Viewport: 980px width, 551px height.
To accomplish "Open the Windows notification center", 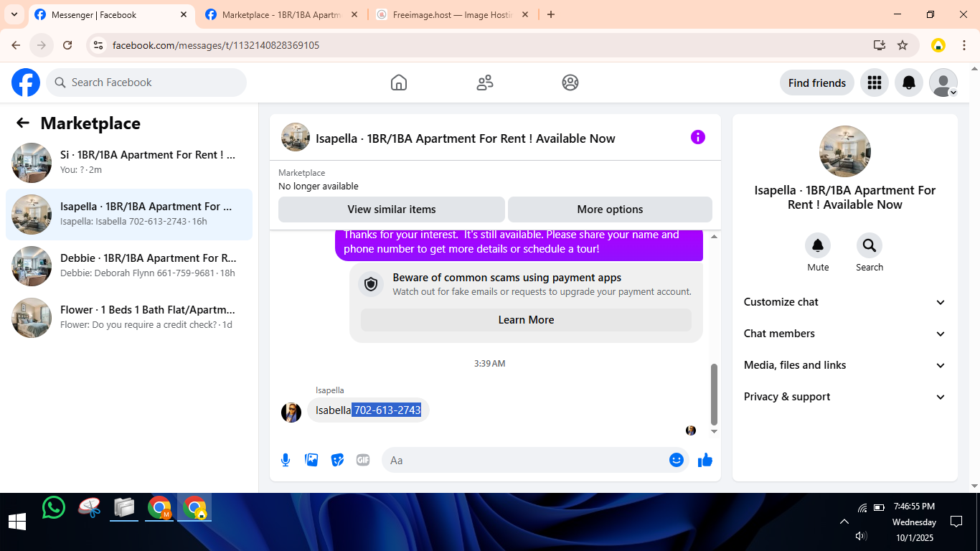I will pos(956,522).
